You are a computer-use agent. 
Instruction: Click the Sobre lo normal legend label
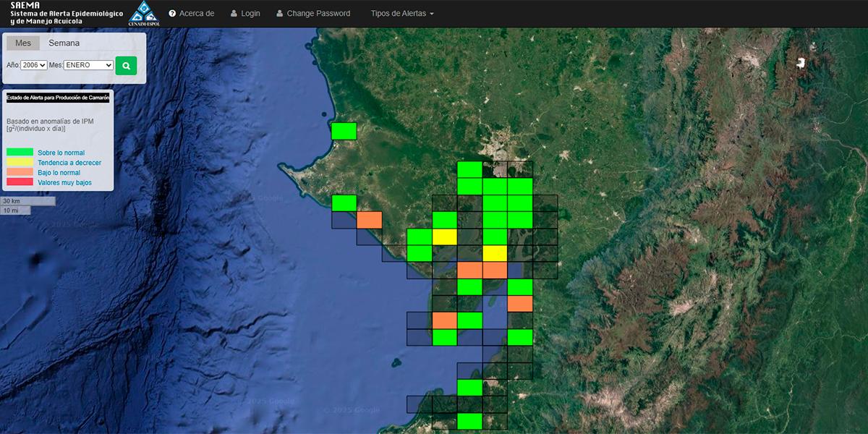point(61,153)
